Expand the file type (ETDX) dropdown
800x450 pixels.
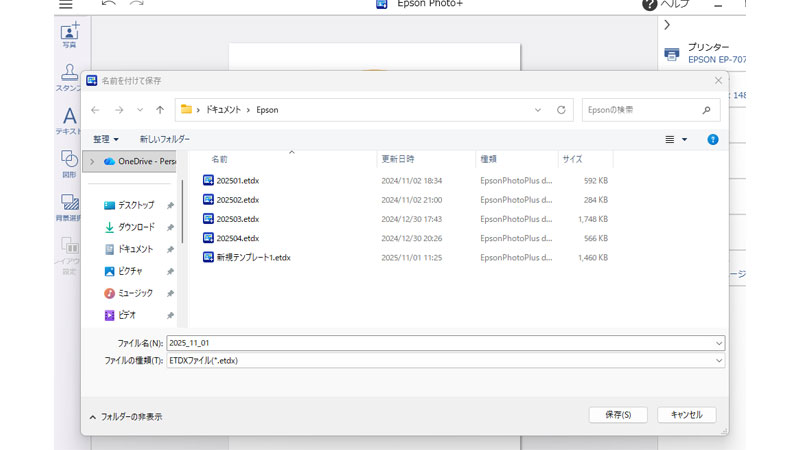coord(718,360)
